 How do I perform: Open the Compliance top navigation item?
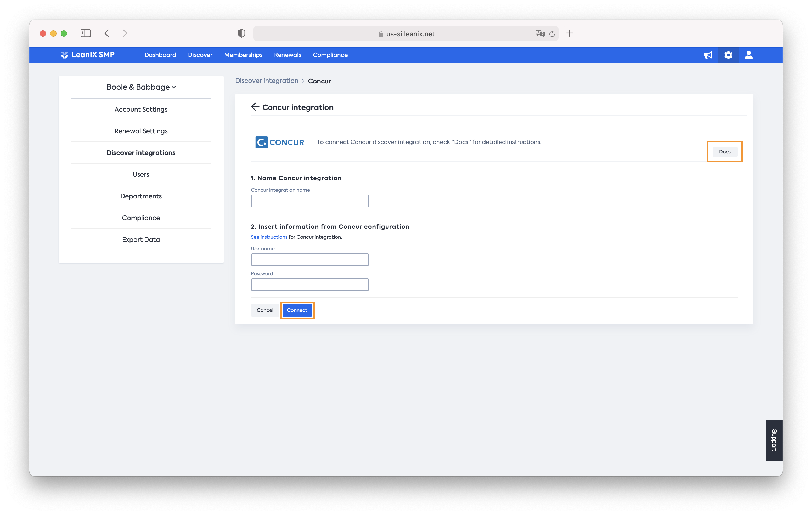[330, 55]
